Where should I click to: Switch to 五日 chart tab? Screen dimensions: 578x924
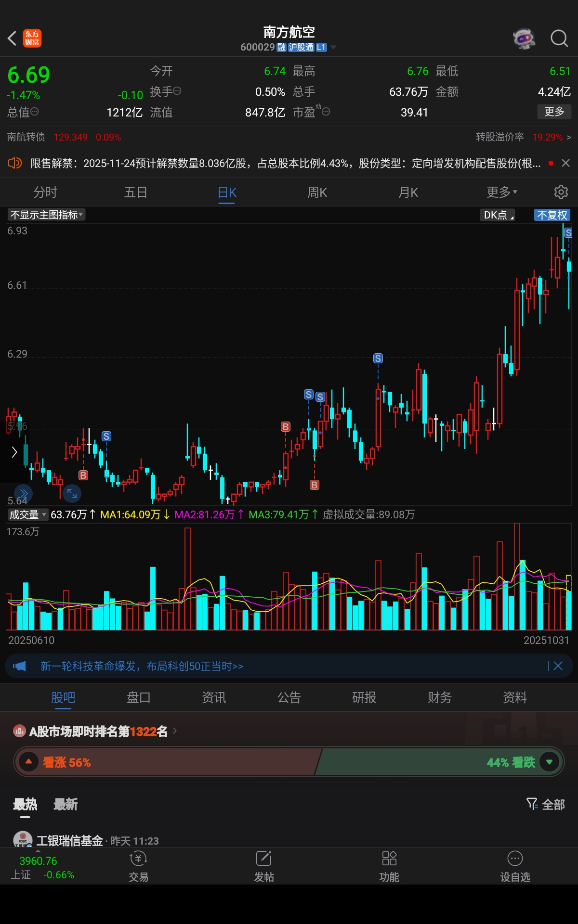point(136,192)
